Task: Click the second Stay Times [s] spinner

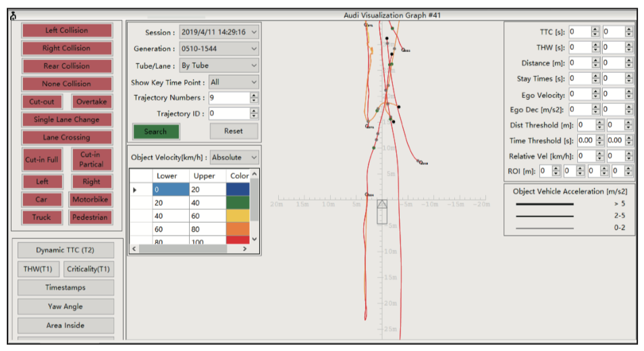Action: click(628, 78)
